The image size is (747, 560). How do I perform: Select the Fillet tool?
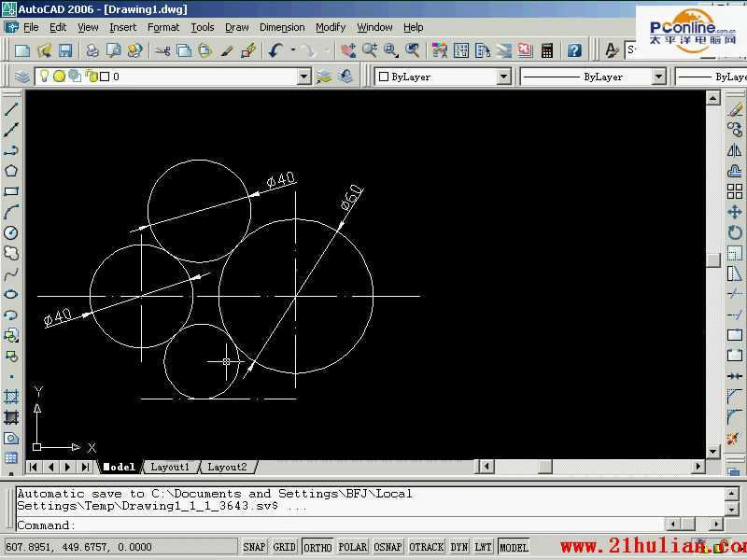(735, 417)
